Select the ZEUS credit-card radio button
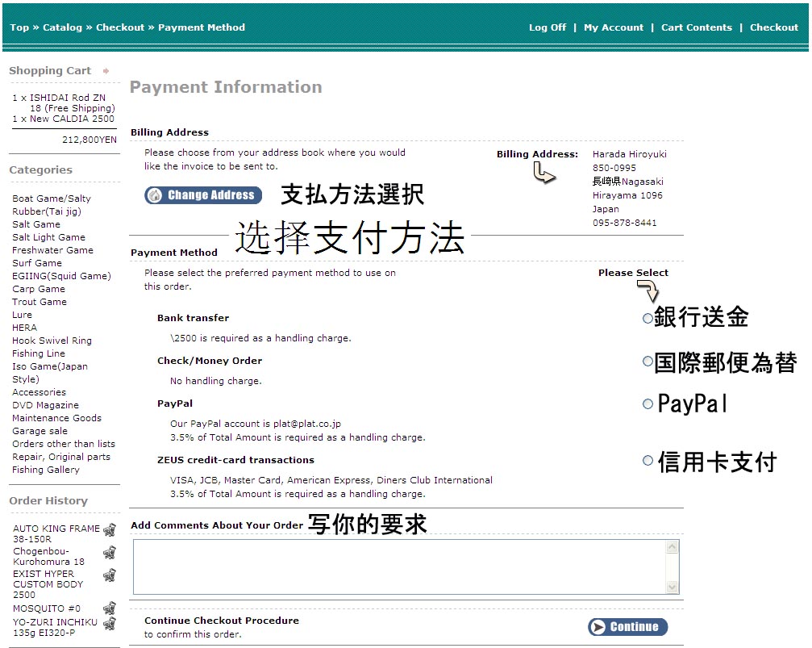 648,460
